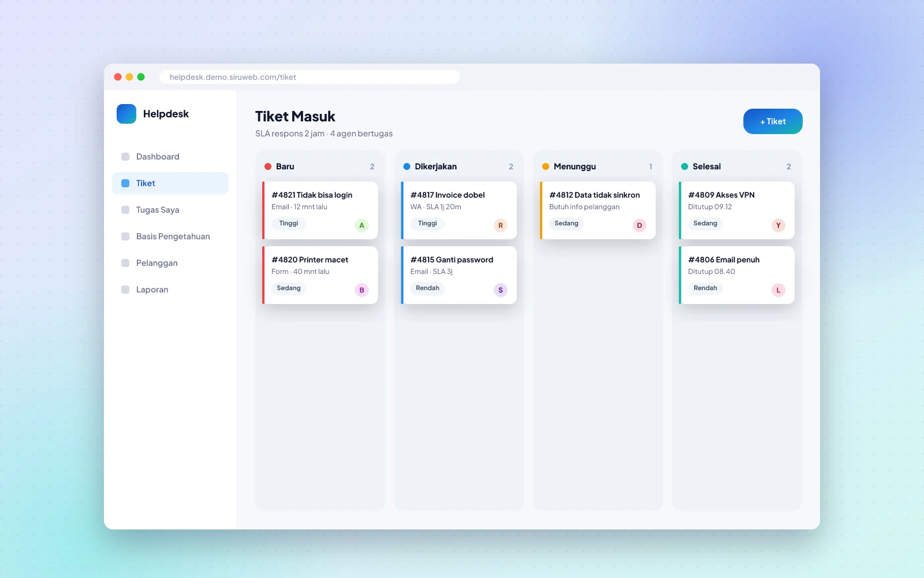The height and width of the screenshot is (578, 924).
Task: Click the Dashboard sidebar icon
Action: [x=125, y=157]
